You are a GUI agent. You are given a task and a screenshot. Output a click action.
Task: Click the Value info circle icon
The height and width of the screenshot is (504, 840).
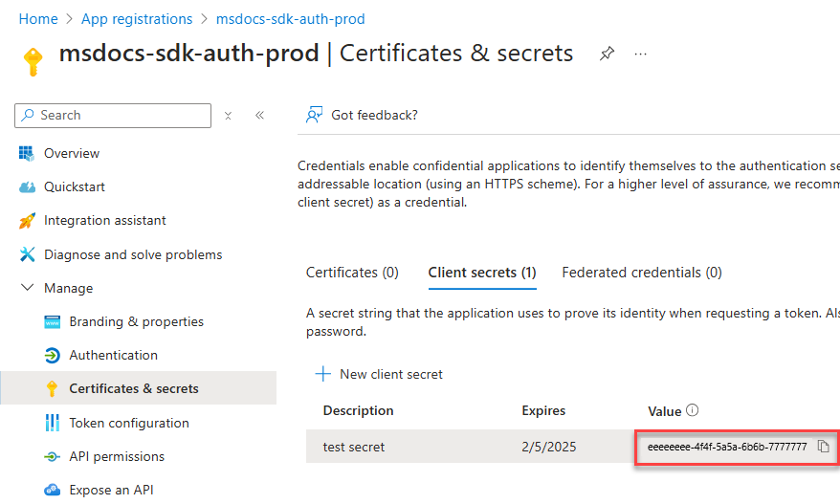pos(693,410)
